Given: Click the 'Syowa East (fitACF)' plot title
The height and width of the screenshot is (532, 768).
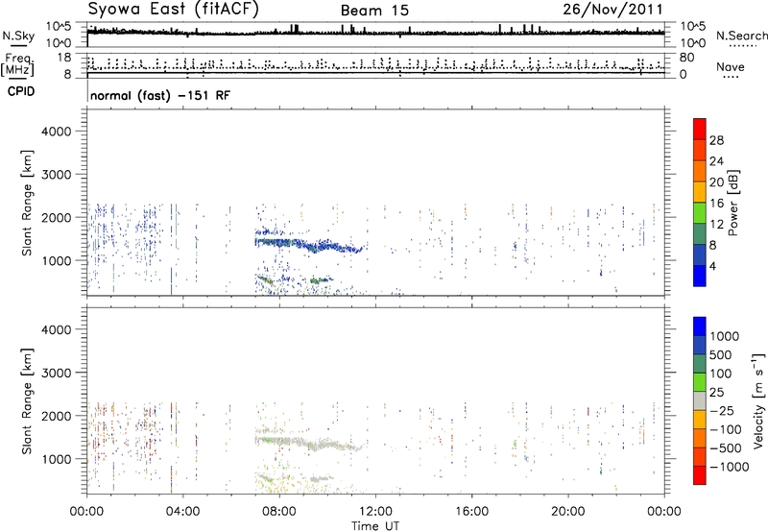Looking at the screenshot, I should pyautogui.click(x=173, y=10).
